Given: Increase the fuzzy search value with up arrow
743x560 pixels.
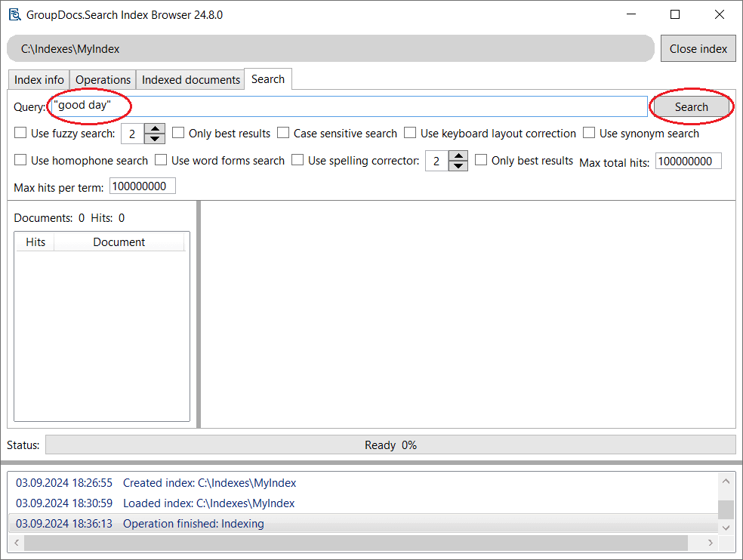Looking at the screenshot, I should (x=155, y=128).
